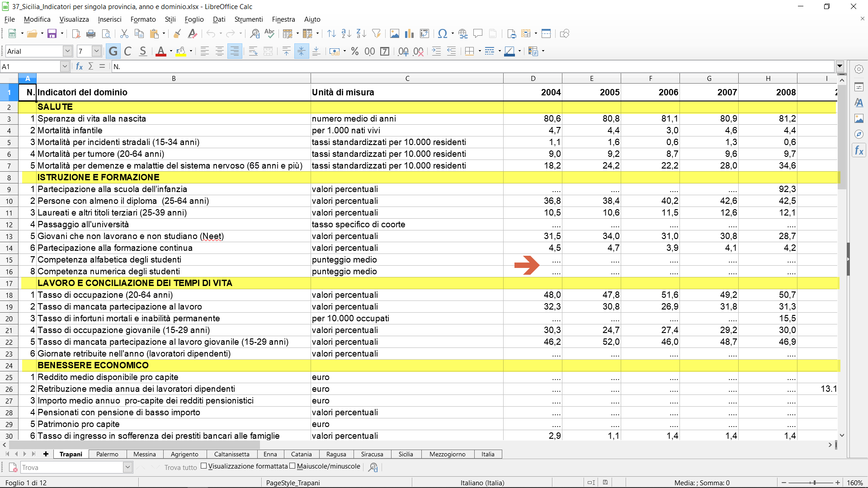Insert special character with Omega icon
The image size is (868, 488).
443,34
